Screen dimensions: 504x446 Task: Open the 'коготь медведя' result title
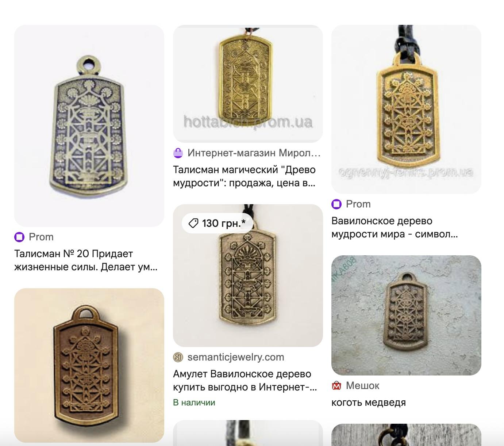pos(369,403)
